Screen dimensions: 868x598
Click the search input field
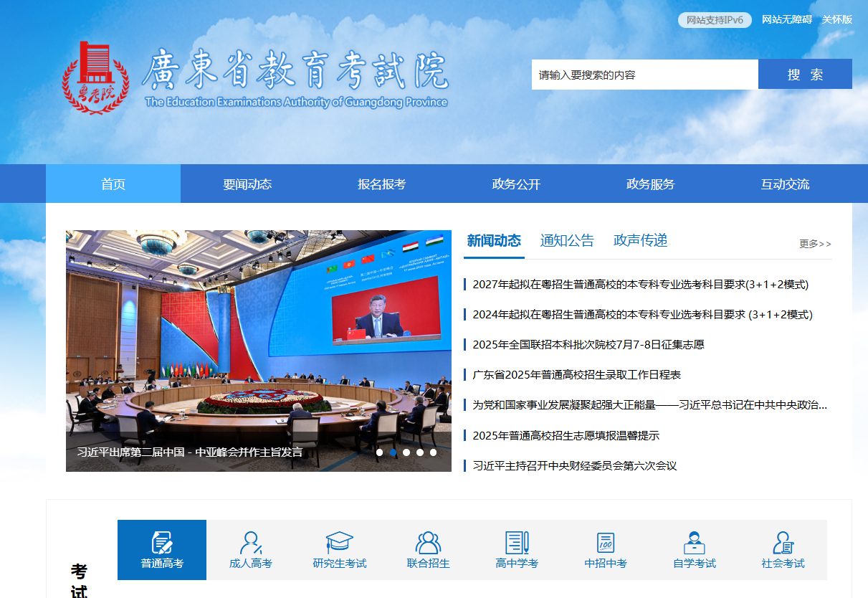point(644,74)
